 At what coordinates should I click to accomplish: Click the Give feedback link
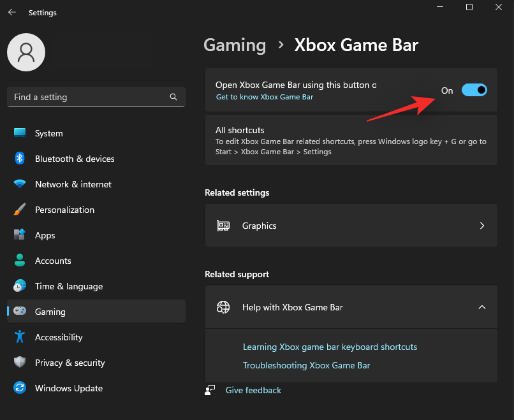click(x=253, y=390)
